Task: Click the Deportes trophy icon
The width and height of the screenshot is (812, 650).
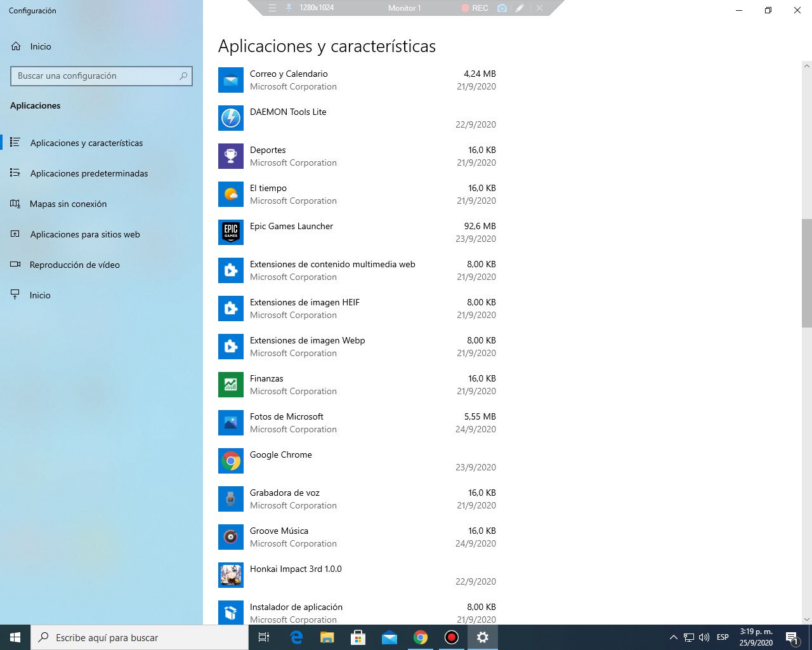Action: [231, 156]
